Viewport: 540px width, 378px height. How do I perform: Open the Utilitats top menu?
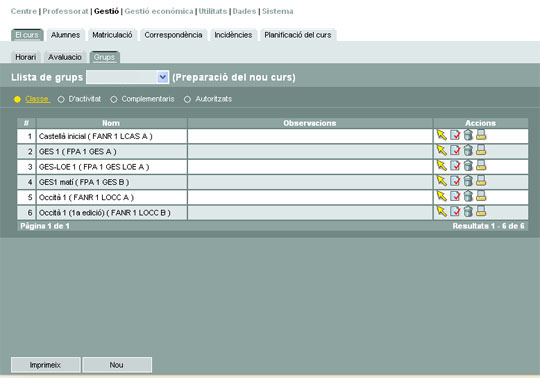(x=213, y=11)
